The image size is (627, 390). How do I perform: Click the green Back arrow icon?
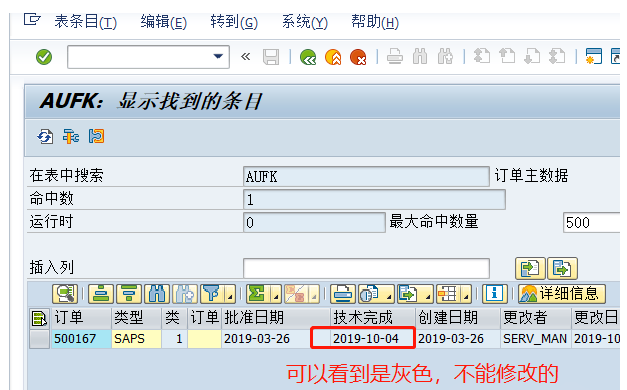[308, 57]
